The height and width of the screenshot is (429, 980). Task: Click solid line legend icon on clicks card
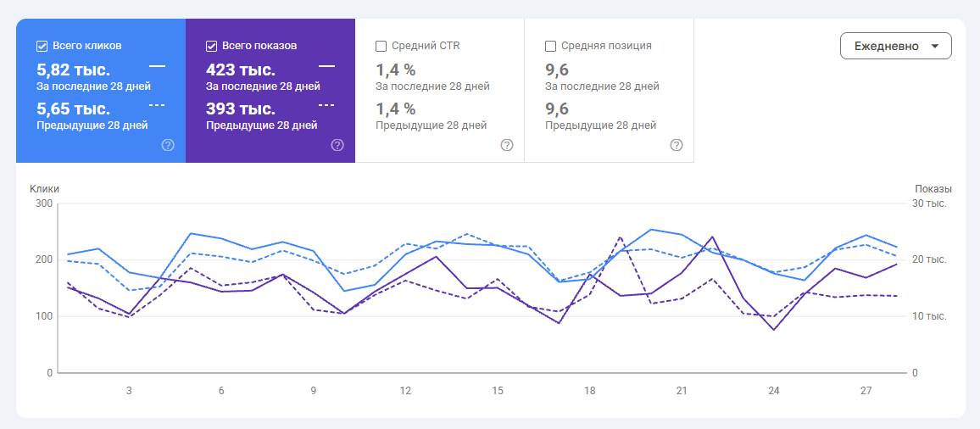pos(158,65)
